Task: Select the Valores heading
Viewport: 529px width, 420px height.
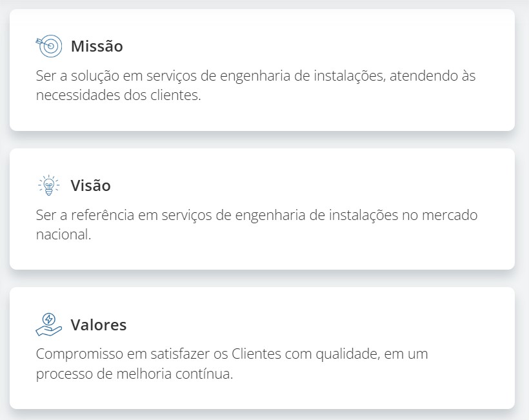Action: coord(98,325)
